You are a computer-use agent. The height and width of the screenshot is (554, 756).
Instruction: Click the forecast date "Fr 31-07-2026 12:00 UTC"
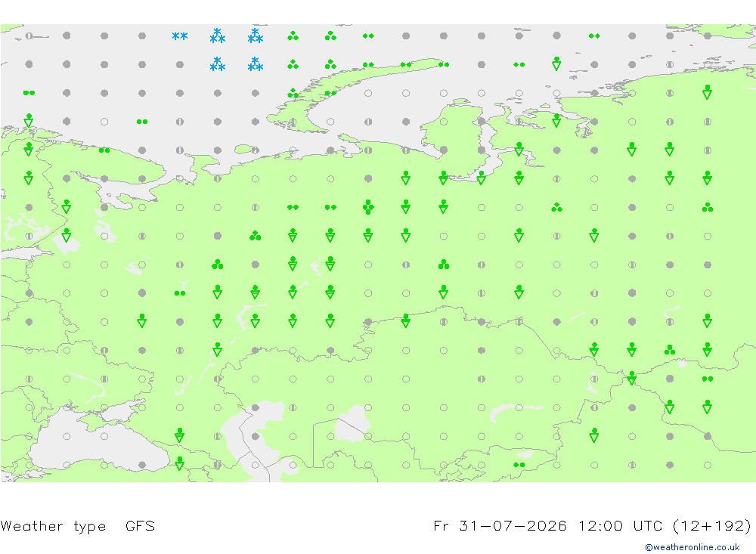(x=548, y=525)
